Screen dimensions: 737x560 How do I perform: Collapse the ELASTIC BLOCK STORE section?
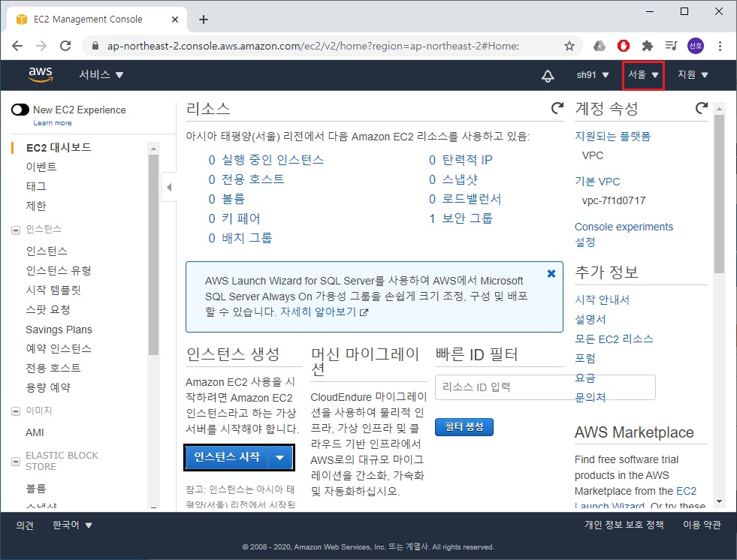click(16, 462)
